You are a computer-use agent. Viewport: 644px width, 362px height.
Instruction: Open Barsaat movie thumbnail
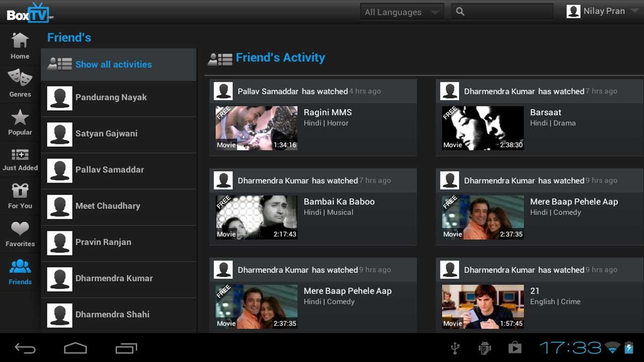[483, 128]
